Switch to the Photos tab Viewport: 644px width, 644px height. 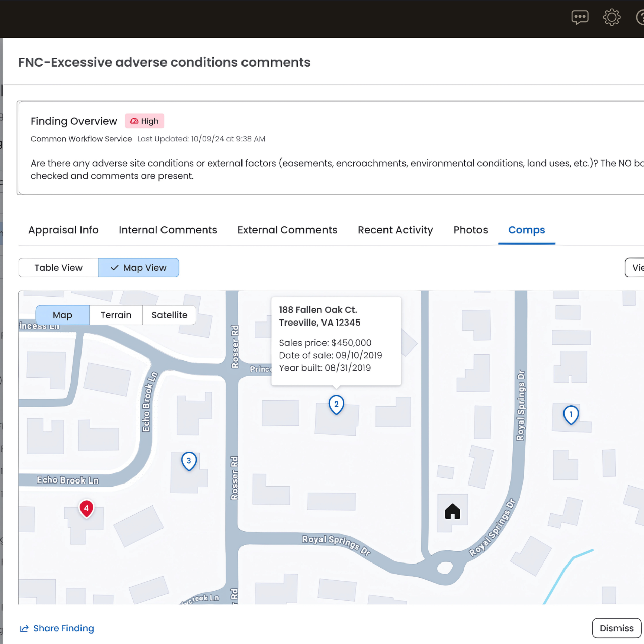(470, 230)
